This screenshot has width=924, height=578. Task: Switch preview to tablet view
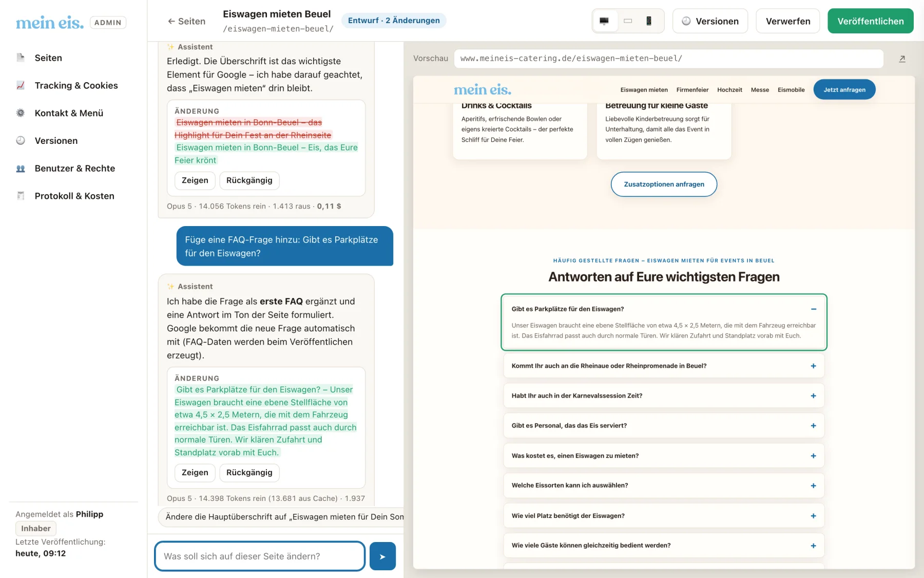pyautogui.click(x=628, y=21)
